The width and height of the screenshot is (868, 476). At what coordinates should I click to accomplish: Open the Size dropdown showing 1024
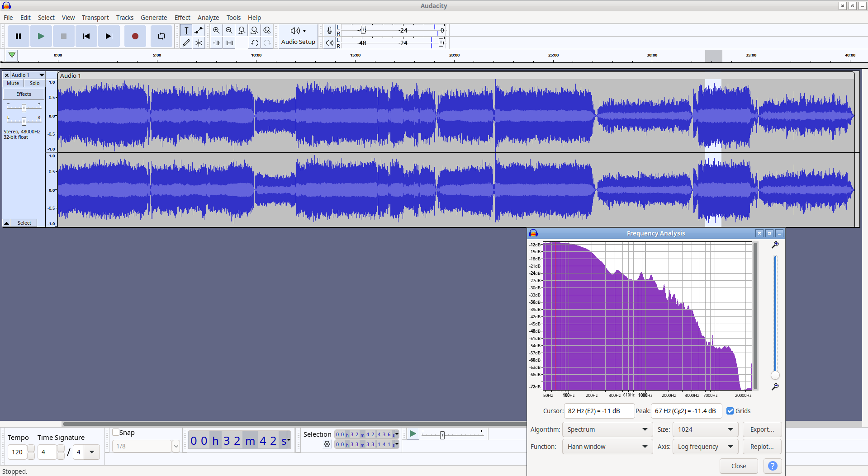click(x=705, y=429)
